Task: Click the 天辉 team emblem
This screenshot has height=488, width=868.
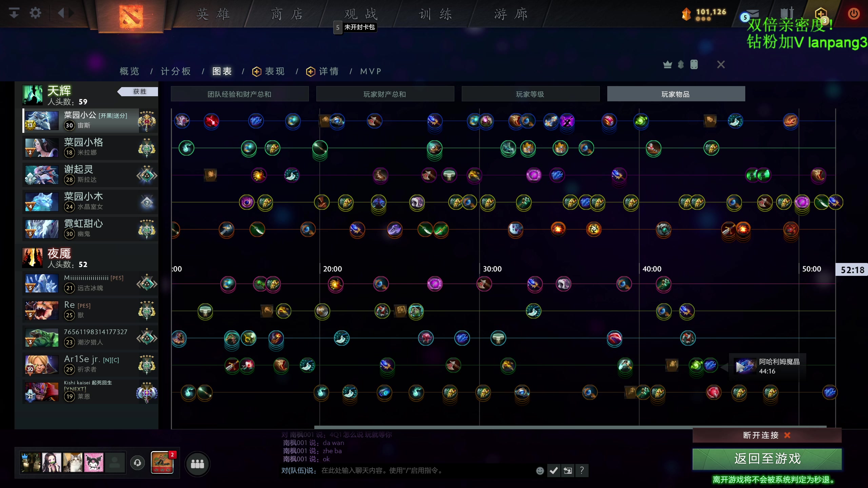Action: tap(33, 95)
